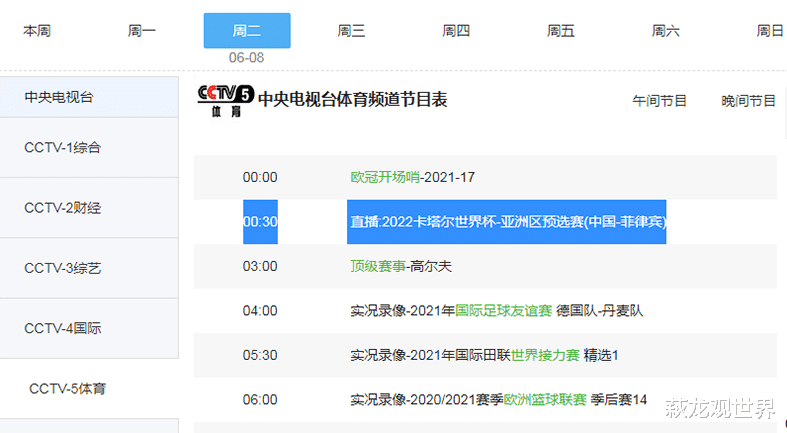The image size is (787, 433).
Task: Click the 中央电视台体育频道节目表 heading
Action: click(x=352, y=99)
